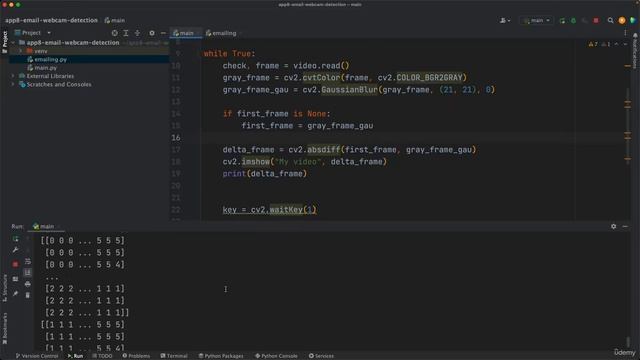Screen dimensions: 640x360
Task: Print the Run console output
Action: pos(28,284)
